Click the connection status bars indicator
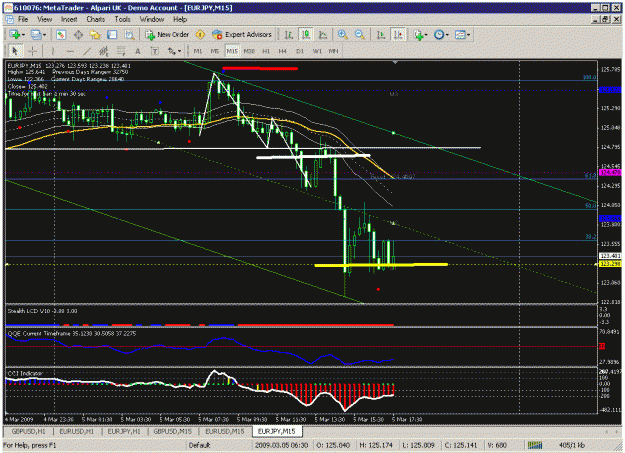The width and height of the screenshot is (625, 453). pos(535,445)
